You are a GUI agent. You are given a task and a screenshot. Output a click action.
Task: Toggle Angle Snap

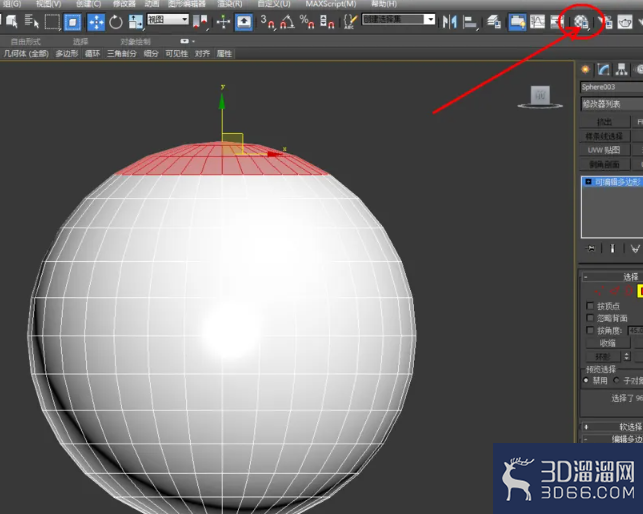tap(287, 22)
